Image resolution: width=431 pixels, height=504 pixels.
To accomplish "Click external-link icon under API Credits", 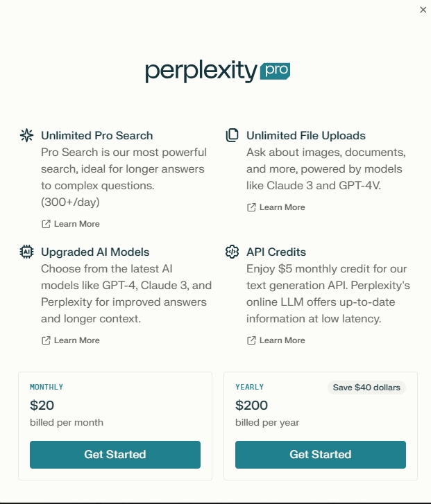I will click(x=251, y=340).
